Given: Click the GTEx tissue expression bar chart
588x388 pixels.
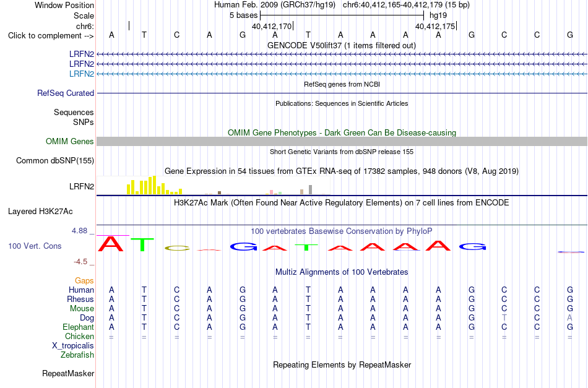Looking at the screenshot, I should (x=214, y=185).
